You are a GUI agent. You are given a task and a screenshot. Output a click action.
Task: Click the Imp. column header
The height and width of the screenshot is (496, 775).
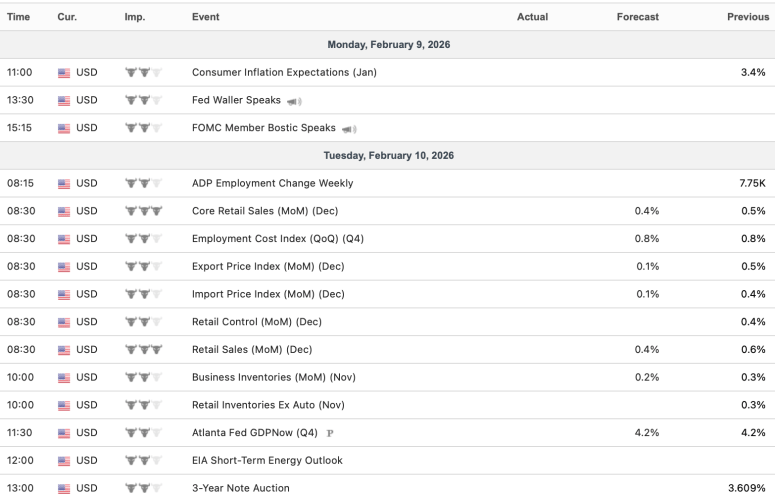[x=134, y=17]
